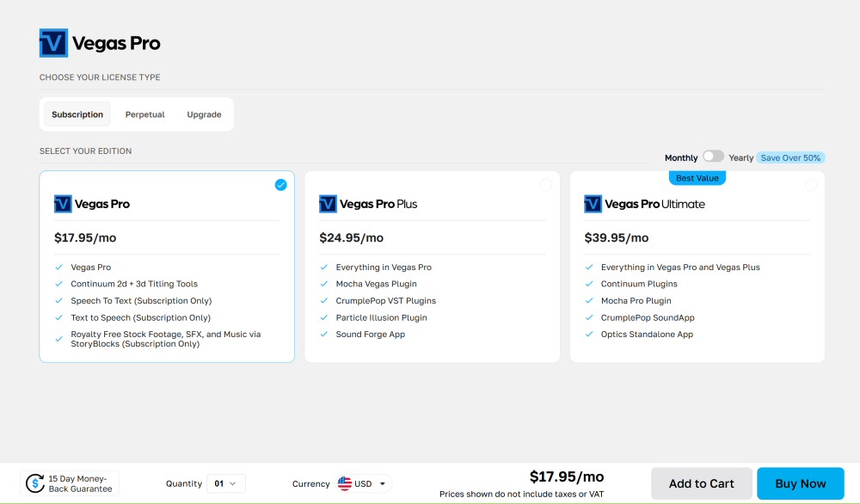Switch to the Perpetual license tab
Image resolution: width=860 pixels, height=504 pixels.
(144, 114)
